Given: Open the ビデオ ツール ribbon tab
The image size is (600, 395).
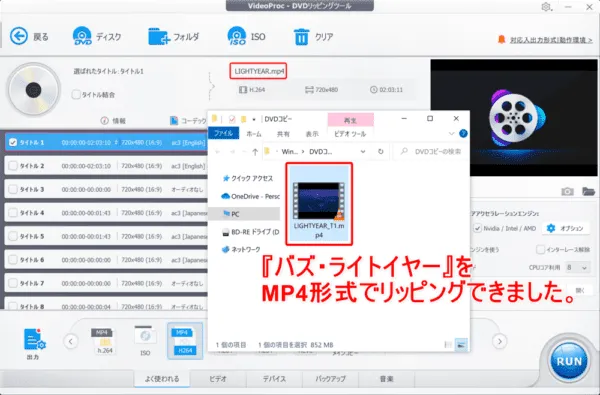Looking at the screenshot, I should [x=350, y=134].
